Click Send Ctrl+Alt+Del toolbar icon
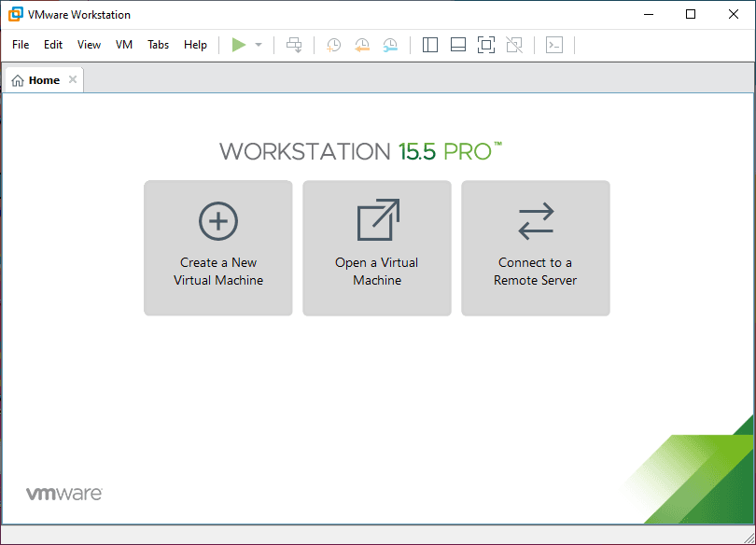 (x=294, y=45)
